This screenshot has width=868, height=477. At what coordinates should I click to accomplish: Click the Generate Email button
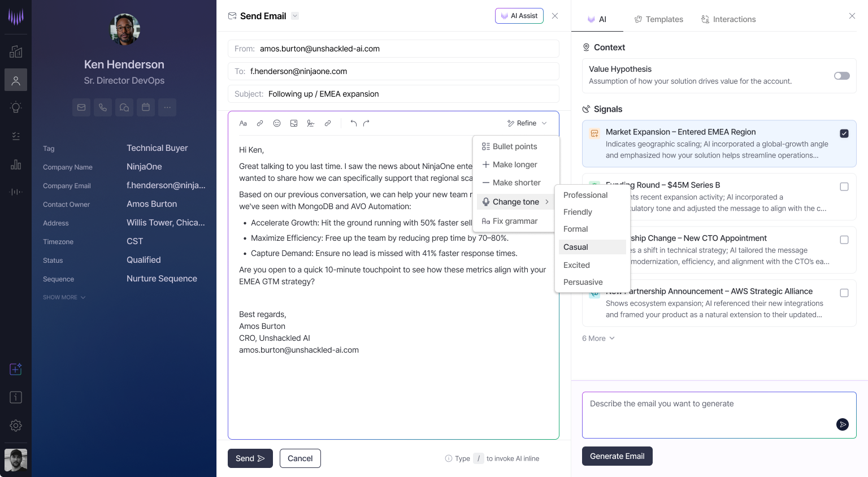[617, 456]
